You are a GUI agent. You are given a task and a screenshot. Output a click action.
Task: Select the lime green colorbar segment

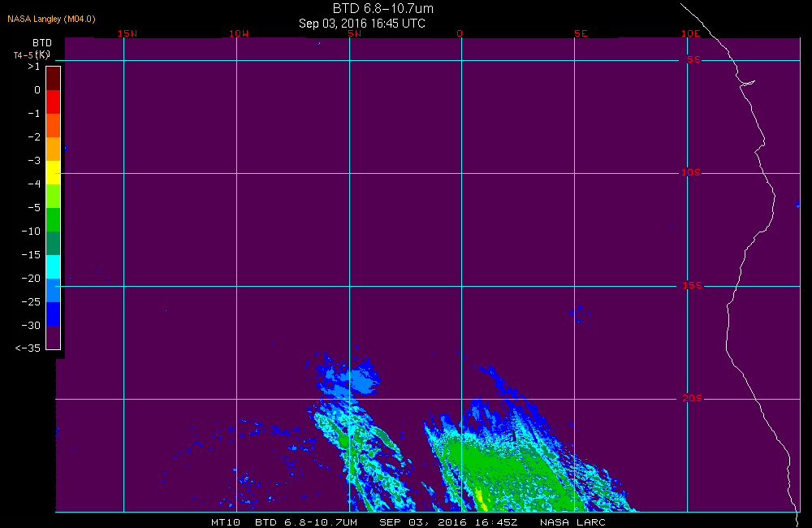54,196
